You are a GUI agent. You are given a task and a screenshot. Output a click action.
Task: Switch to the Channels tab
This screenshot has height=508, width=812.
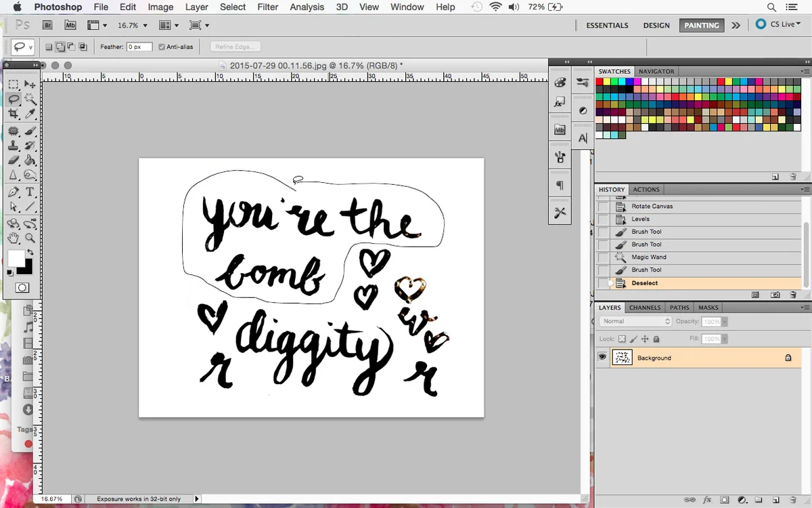(x=644, y=308)
